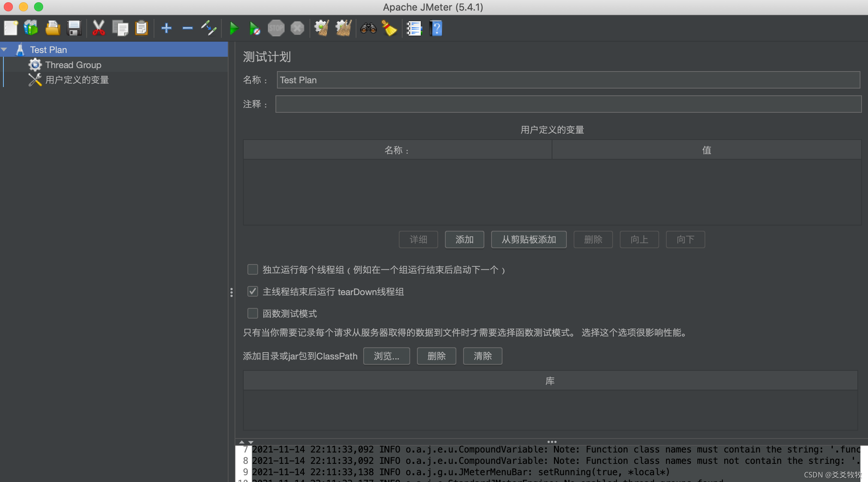Click the green Start run icon
868x482 pixels.
(234, 28)
